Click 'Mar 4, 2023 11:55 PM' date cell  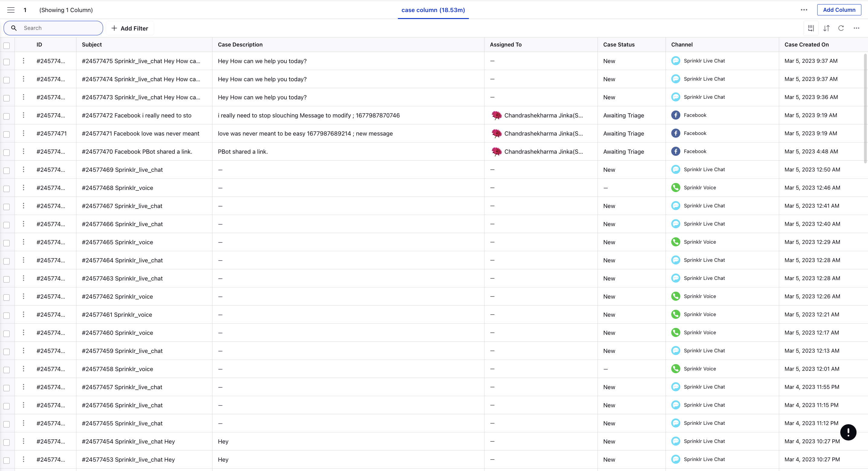(812, 387)
